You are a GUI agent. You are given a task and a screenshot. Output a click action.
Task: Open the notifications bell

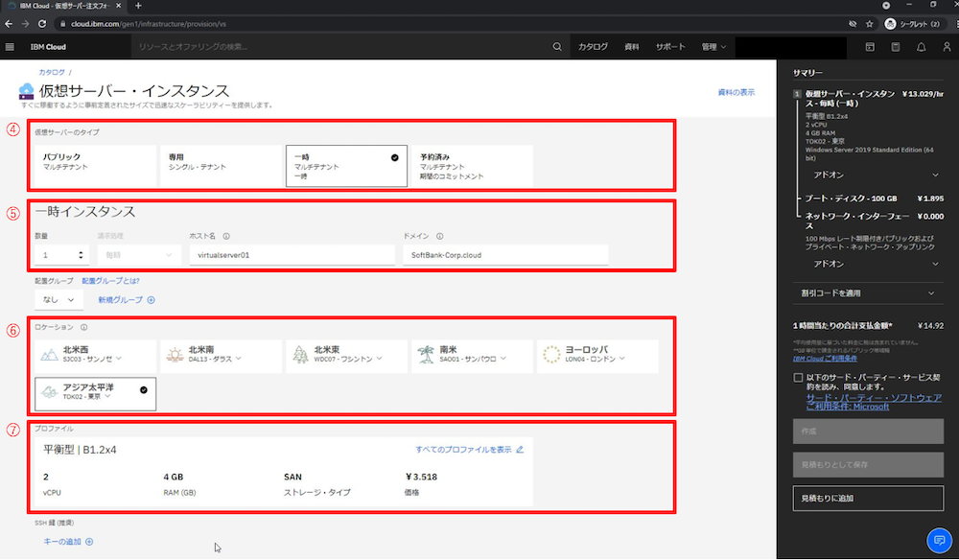922,47
